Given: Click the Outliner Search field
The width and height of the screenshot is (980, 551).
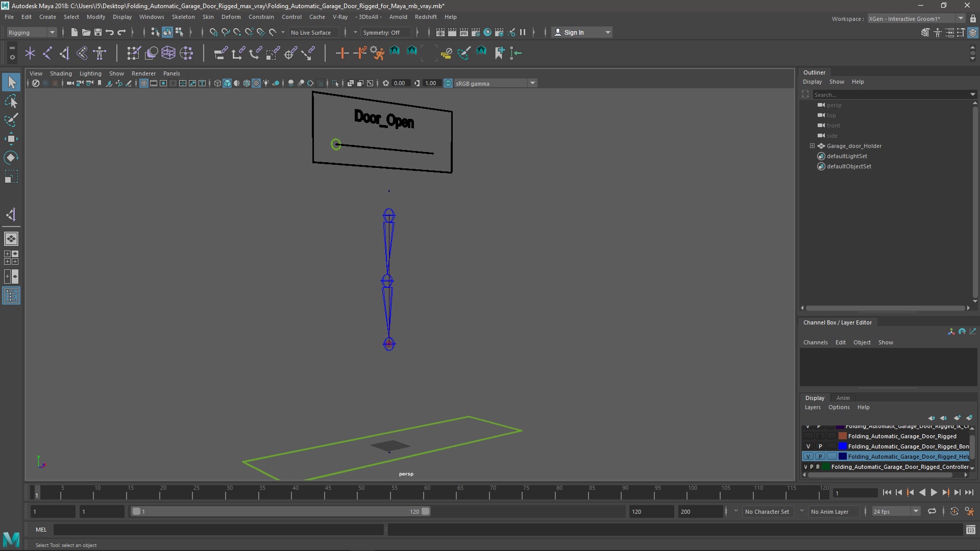Looking at the screenshot, I should (891, 94).
